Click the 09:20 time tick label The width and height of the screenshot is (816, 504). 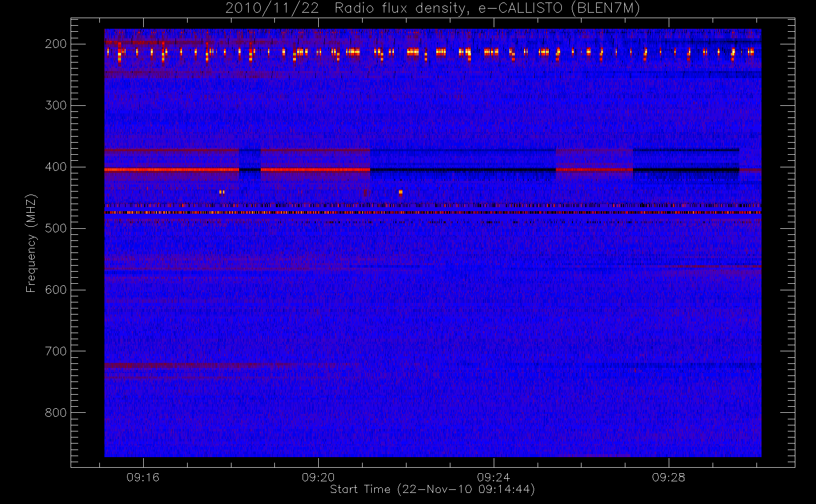click(318, 477)
